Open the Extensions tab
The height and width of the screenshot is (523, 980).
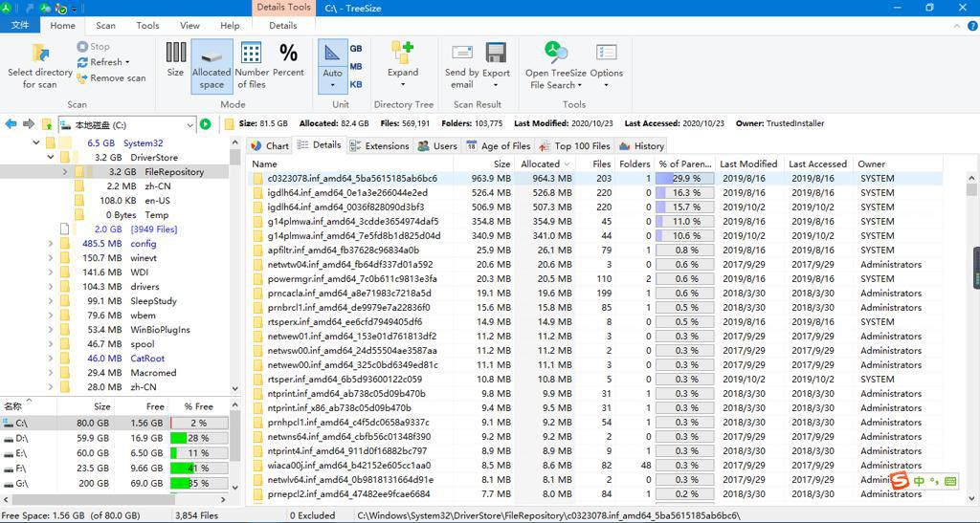coord(379,145)
